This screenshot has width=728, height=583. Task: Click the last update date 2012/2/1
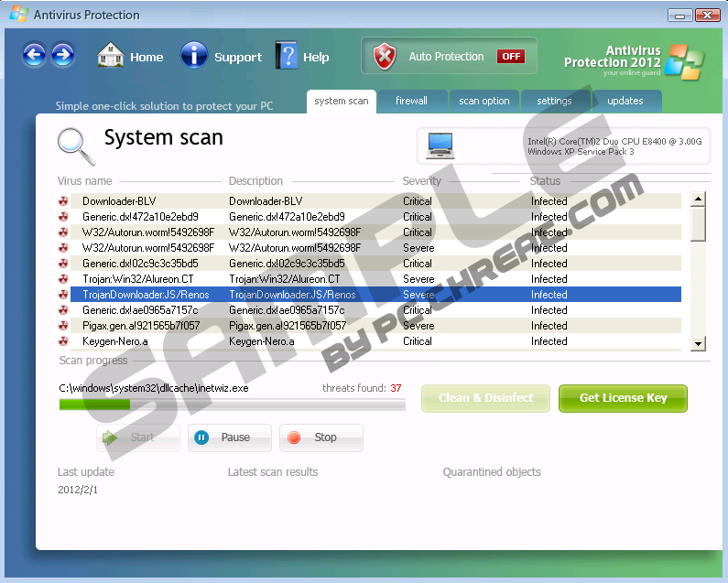tap(78, 490)
